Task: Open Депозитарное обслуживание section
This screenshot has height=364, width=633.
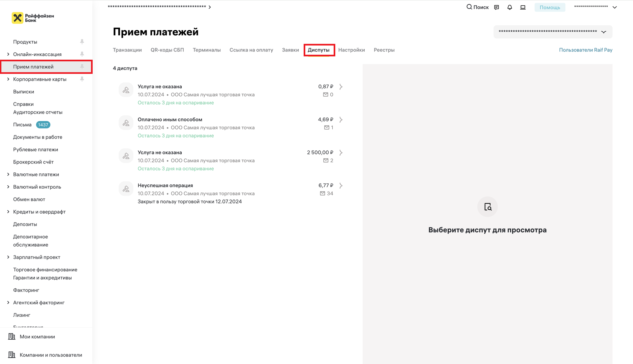Action: (31, 241)
